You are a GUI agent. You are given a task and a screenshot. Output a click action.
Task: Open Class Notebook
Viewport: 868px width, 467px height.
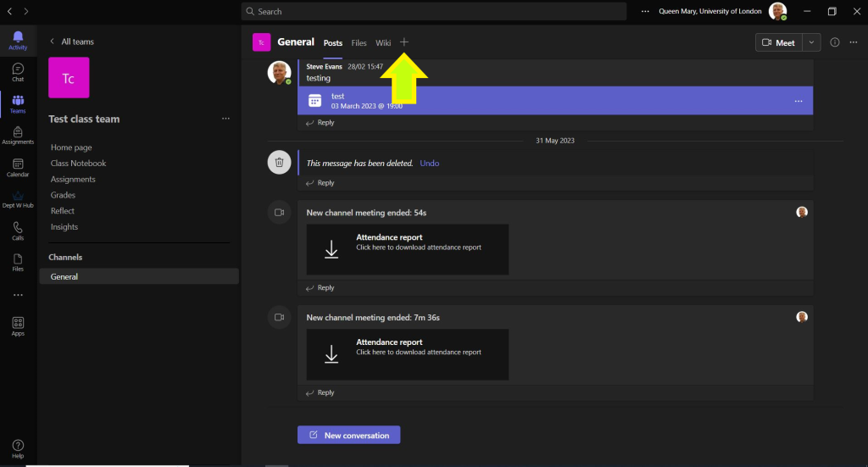pos(78,164)
